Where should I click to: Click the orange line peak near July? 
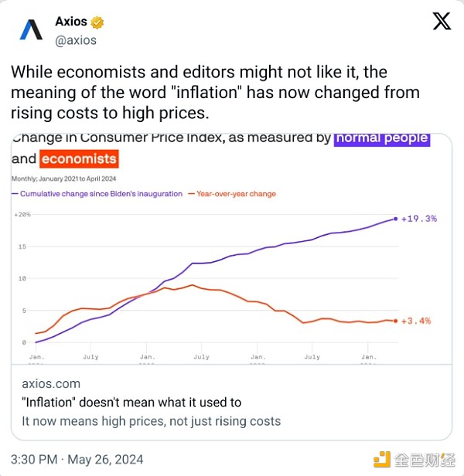[x=192, y=285]
